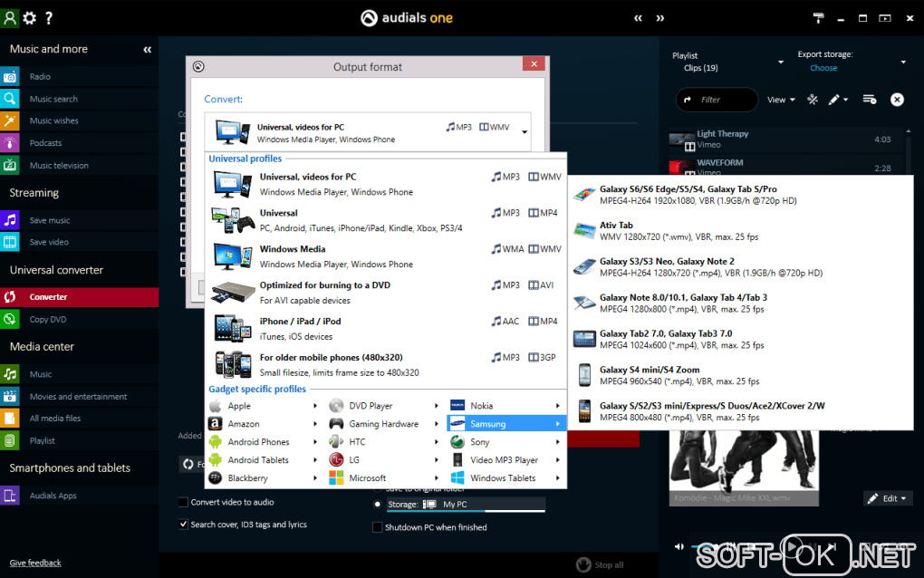924x578 pixels.
Task: Collapse the Music and more sidebar
Action: pos(148,50)
